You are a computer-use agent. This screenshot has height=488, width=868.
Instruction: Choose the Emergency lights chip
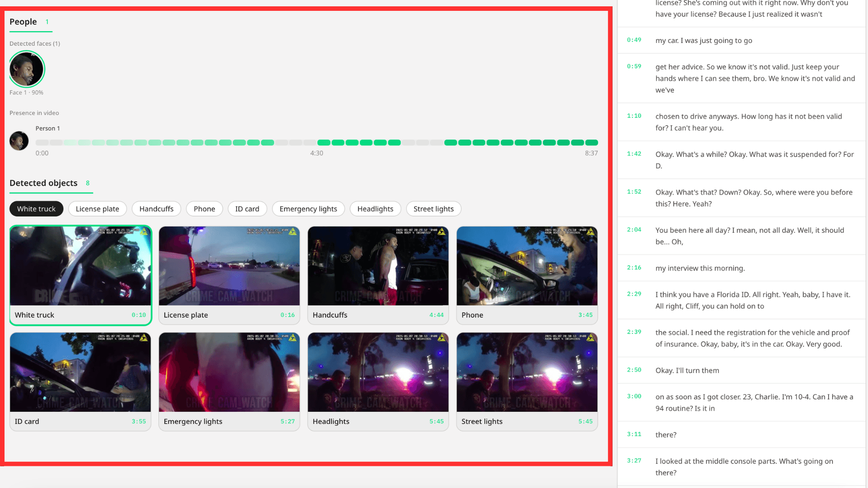tap(308, 209)
